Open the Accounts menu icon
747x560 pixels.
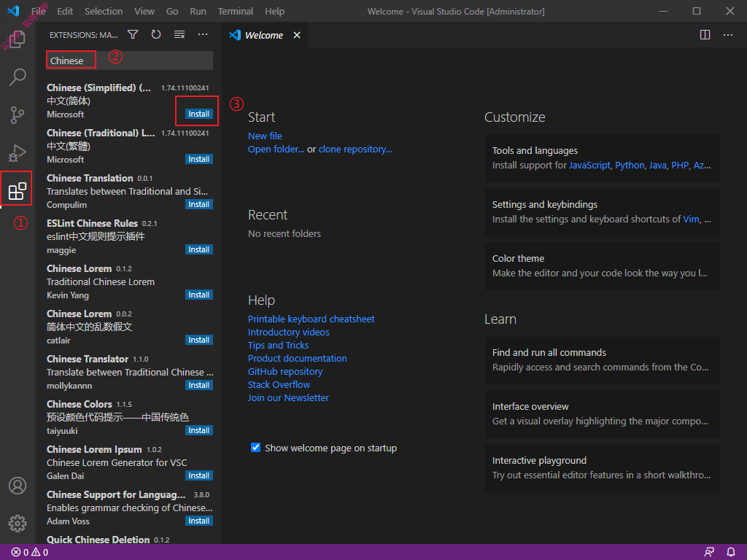[x=18, y=486]
